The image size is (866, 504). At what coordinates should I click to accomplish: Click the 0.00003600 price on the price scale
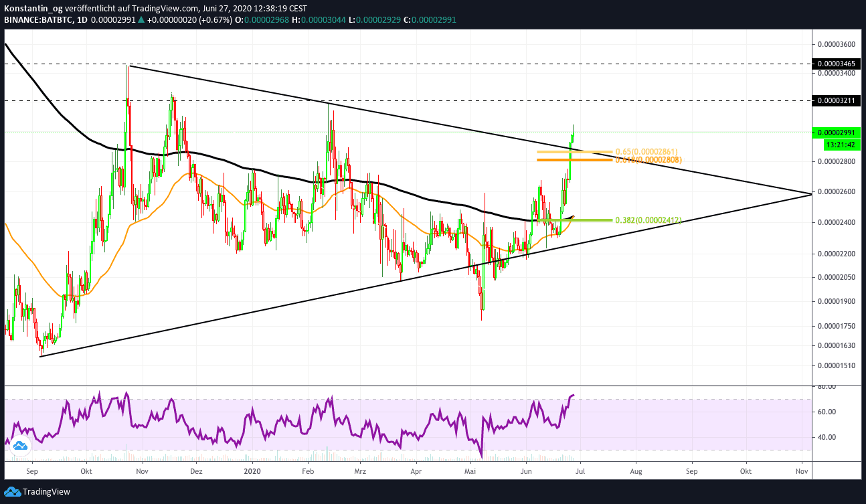837,44
